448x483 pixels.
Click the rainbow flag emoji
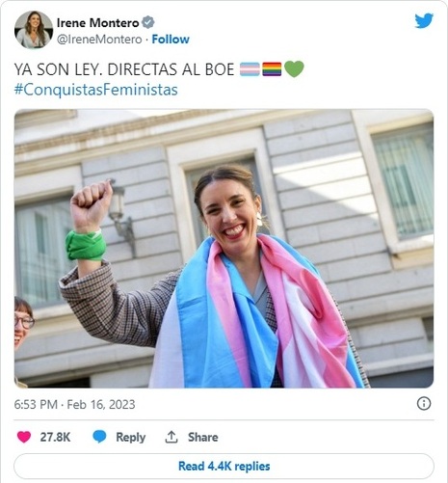pyautogui.click(x=272, y=69)
